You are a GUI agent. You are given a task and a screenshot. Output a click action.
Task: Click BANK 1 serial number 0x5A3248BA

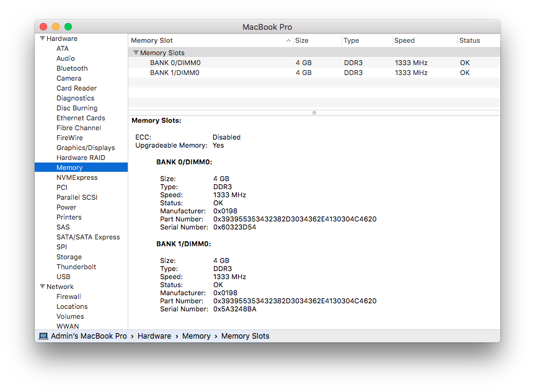point(235,310)
